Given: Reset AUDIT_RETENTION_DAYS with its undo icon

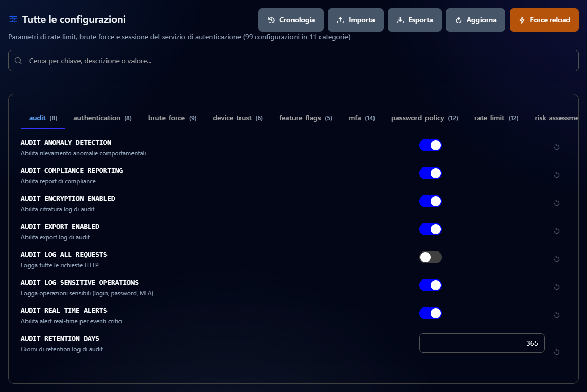Looking at the screenshot, I should click(x=556, y=352).
